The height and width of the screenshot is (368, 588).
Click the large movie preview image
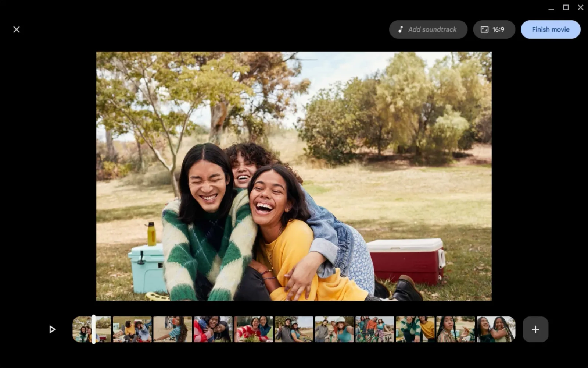pos(294,176)
